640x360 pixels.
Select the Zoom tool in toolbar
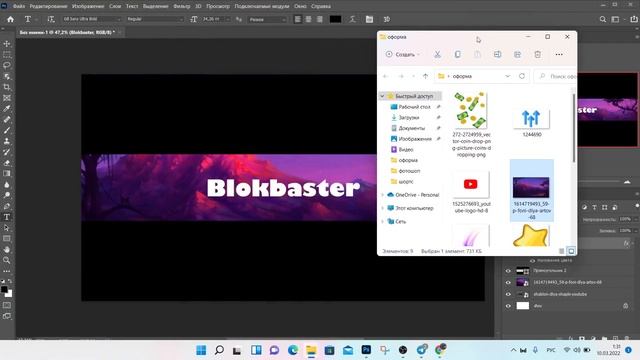pyautogui.click(x=7, y=260)
